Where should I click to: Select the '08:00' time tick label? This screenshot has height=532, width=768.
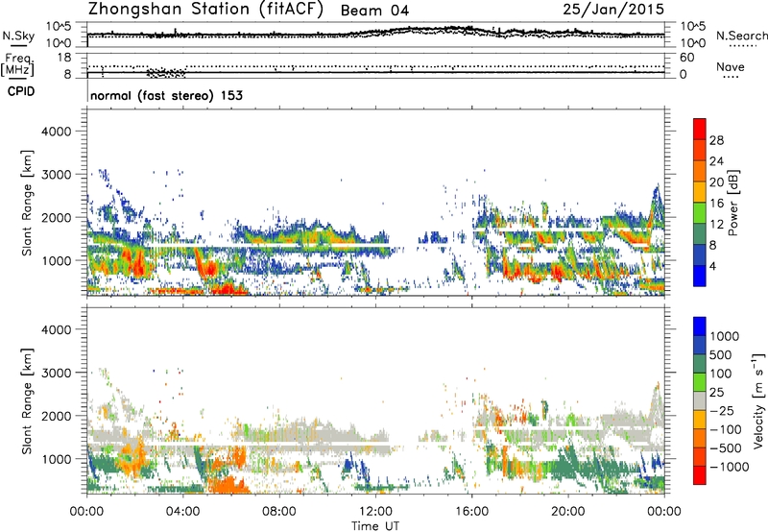click(x=279, y=512)
